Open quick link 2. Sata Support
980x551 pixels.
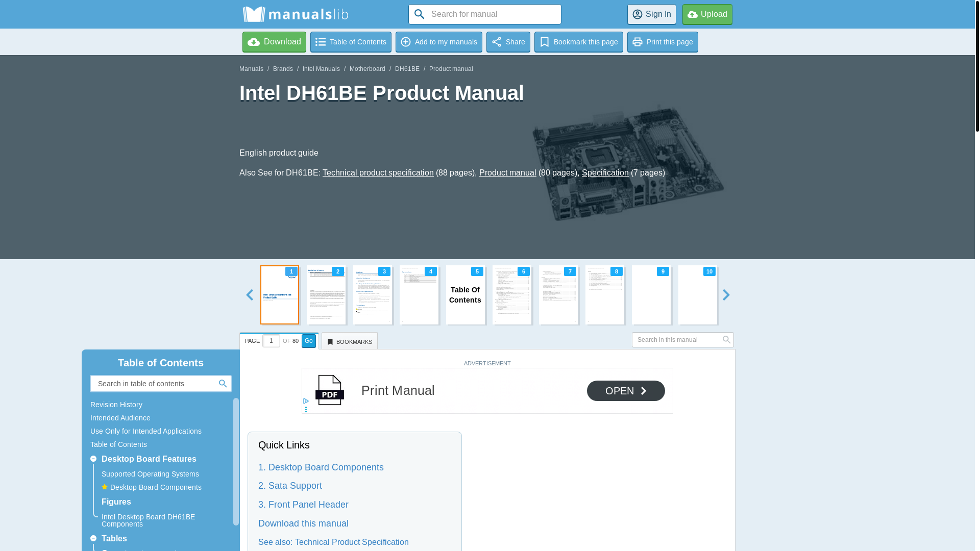(x=290, y=486)
